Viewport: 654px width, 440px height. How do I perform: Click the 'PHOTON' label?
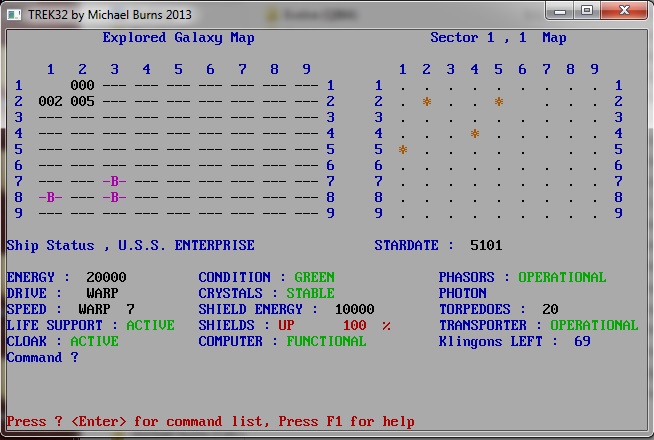pyautogui.click(x=462, y=293)
